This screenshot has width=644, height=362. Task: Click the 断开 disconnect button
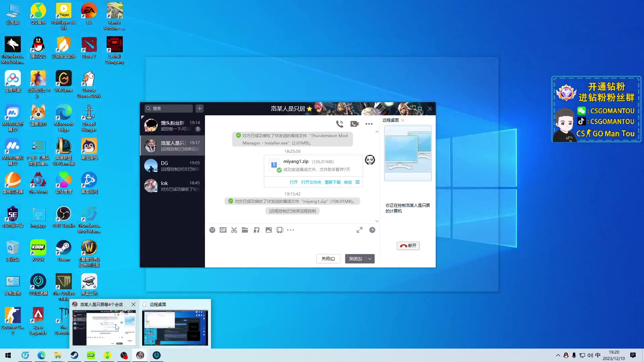coord(408,246)
